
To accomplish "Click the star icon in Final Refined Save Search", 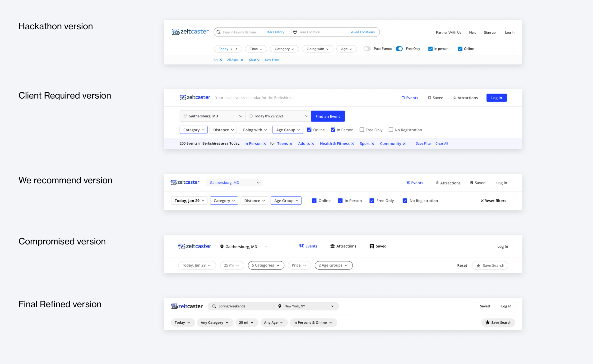I will tap(487, 322).
